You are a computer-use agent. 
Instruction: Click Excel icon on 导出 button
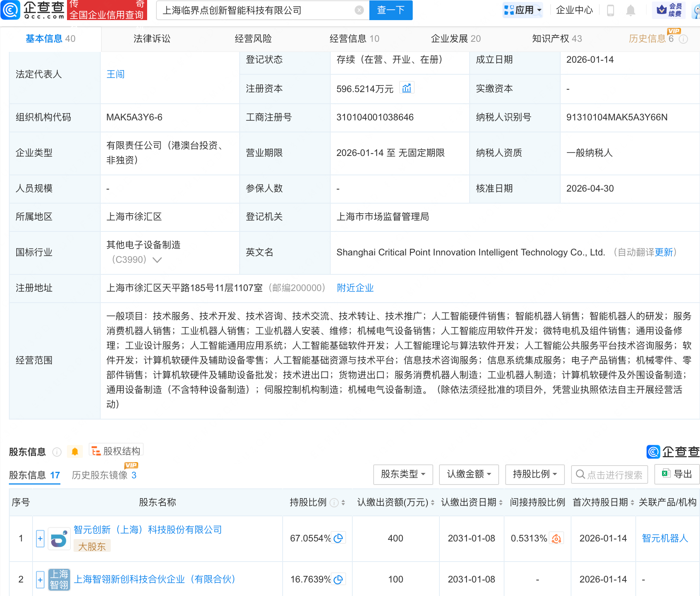(666, 473)
